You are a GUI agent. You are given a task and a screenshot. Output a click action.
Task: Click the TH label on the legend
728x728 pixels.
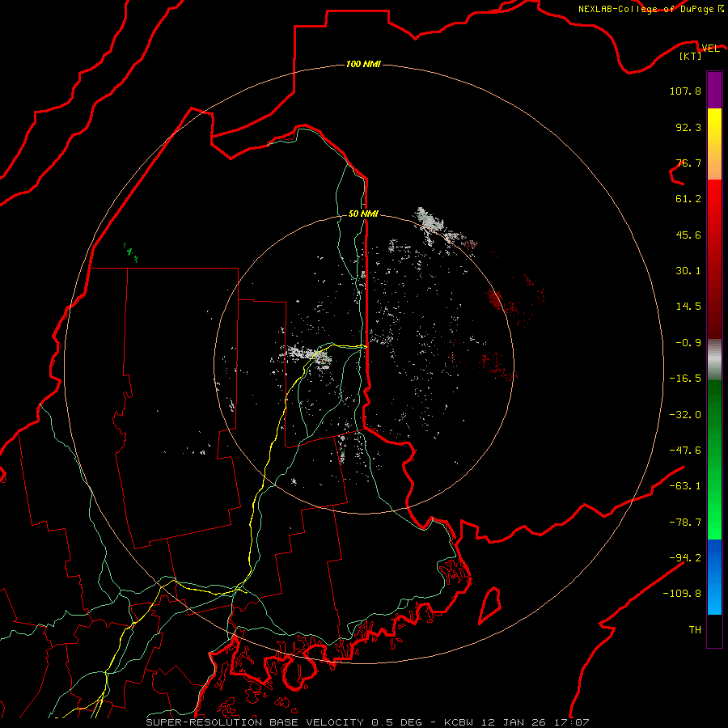tap(695, 630)
